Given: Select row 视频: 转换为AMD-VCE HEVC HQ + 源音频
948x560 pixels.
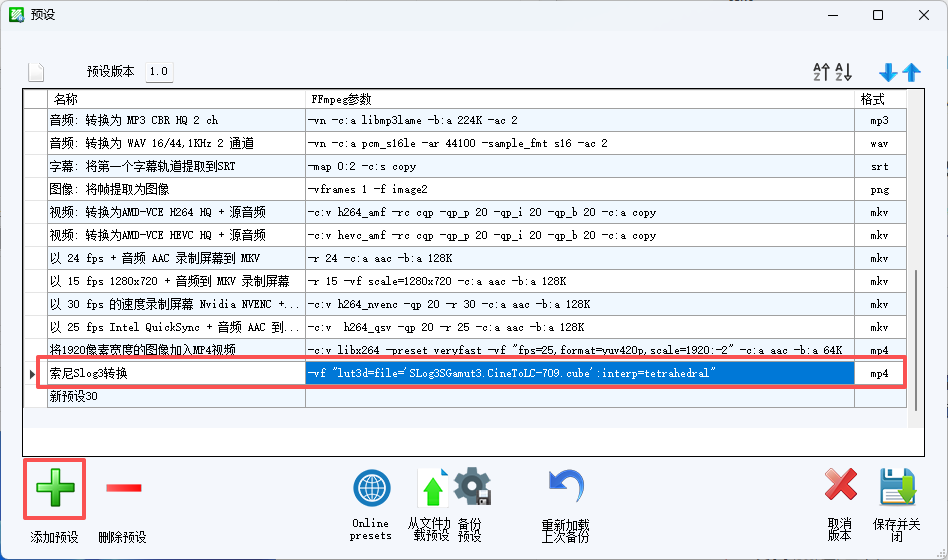Looking at the screenshot, I should click(x=464, y=235).
